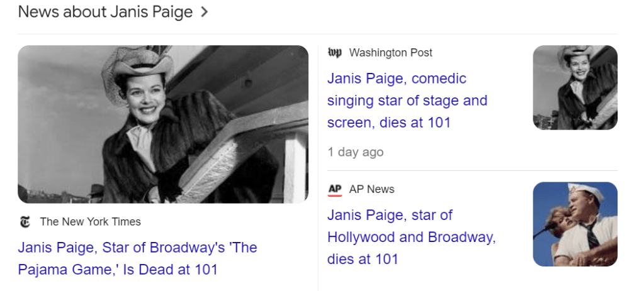Open the AP News Janis Paige headline

point(410,237)
